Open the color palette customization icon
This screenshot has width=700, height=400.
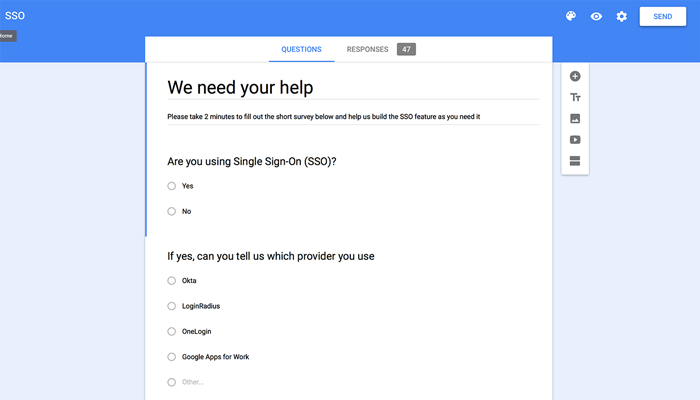571,17
